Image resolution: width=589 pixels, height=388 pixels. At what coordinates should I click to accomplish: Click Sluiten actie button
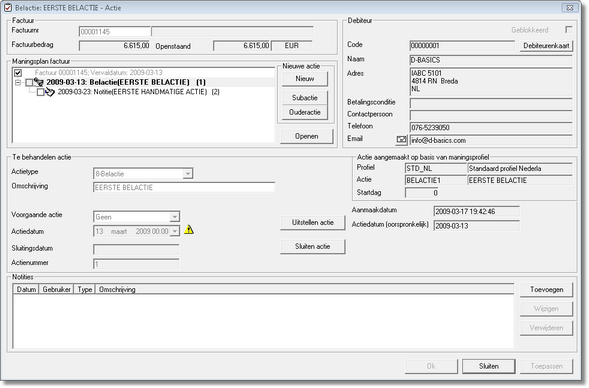(x=313, y=246)
